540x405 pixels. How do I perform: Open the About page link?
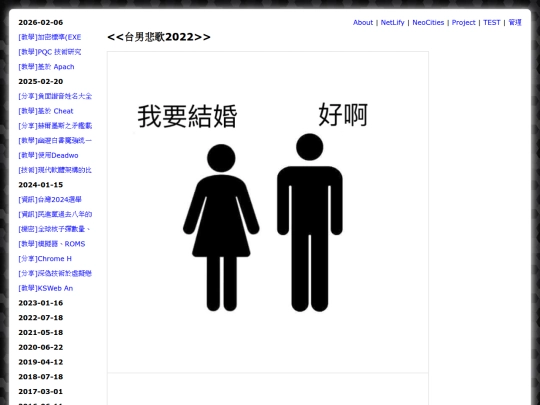pyautogui.click(x=363, y=22)
